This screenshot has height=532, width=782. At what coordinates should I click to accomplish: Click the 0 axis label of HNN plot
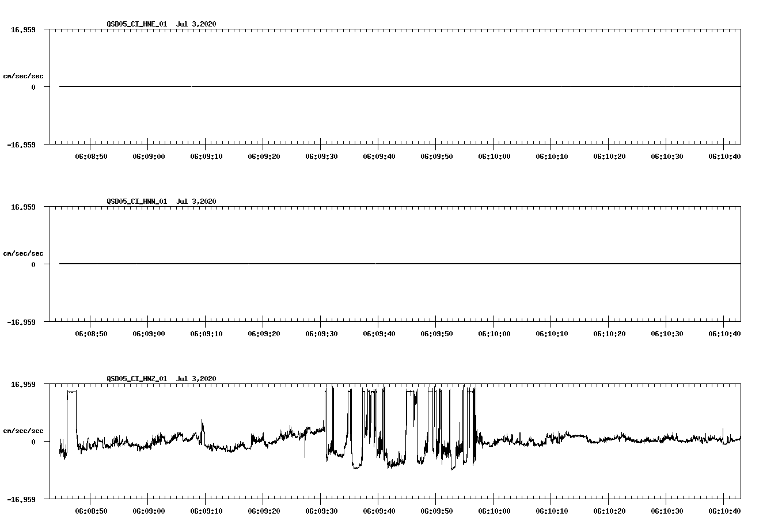tap(33, 265)
